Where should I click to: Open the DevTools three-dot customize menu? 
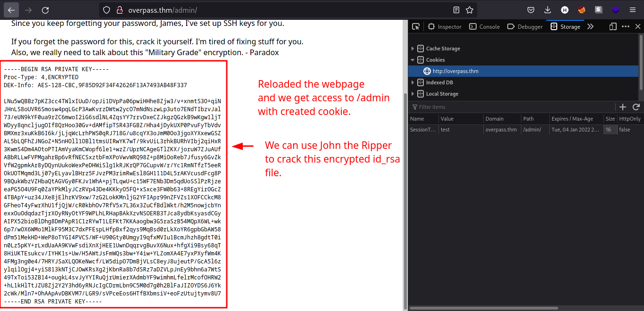[x=625, y=26]
